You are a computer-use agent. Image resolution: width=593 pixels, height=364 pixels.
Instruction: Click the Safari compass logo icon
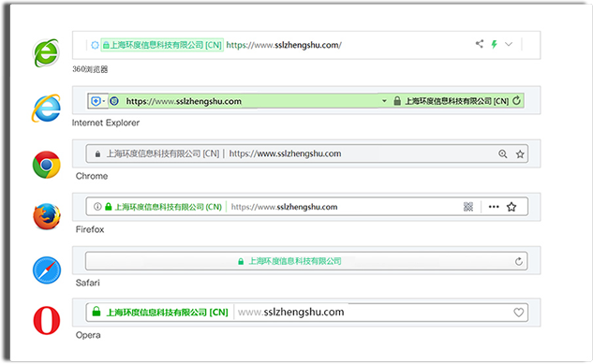47,270
